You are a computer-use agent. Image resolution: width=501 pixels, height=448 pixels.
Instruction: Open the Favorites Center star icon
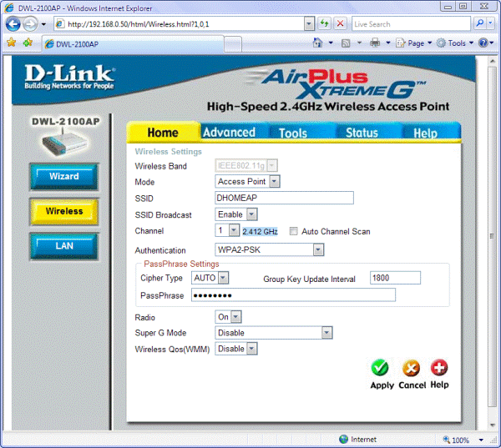tap(12, 43)
